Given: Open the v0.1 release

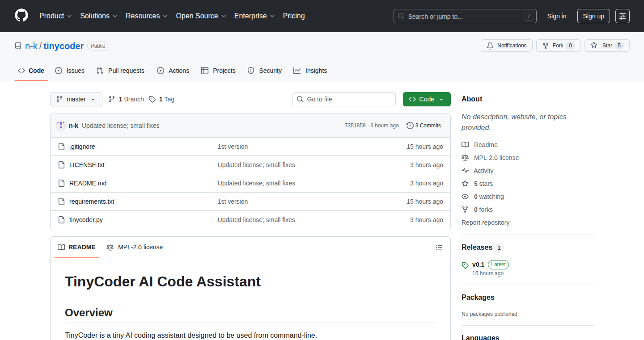Looking at the screenshot, I should click(x=478, y=264).
